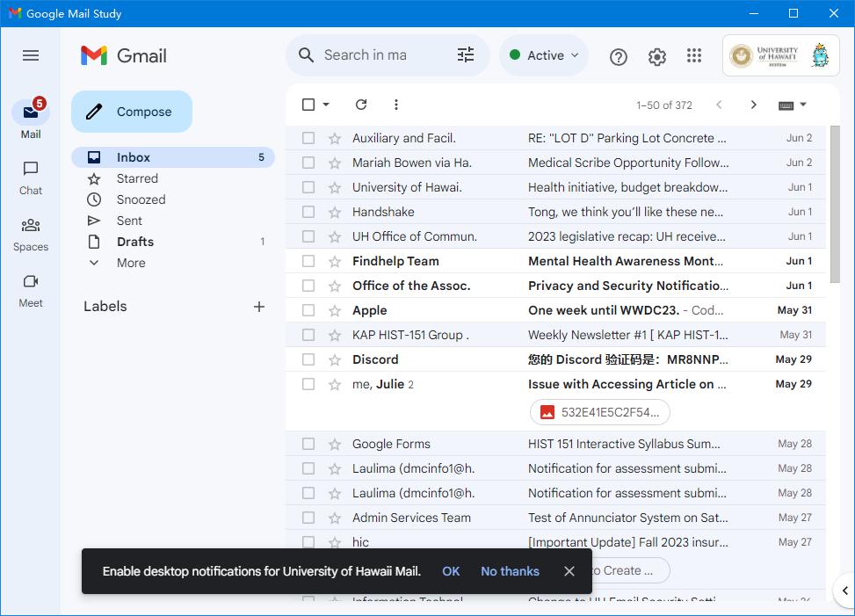Screen dimensions: 855x616
Task: Create a new label plus icon
Action: pos(259,307)
